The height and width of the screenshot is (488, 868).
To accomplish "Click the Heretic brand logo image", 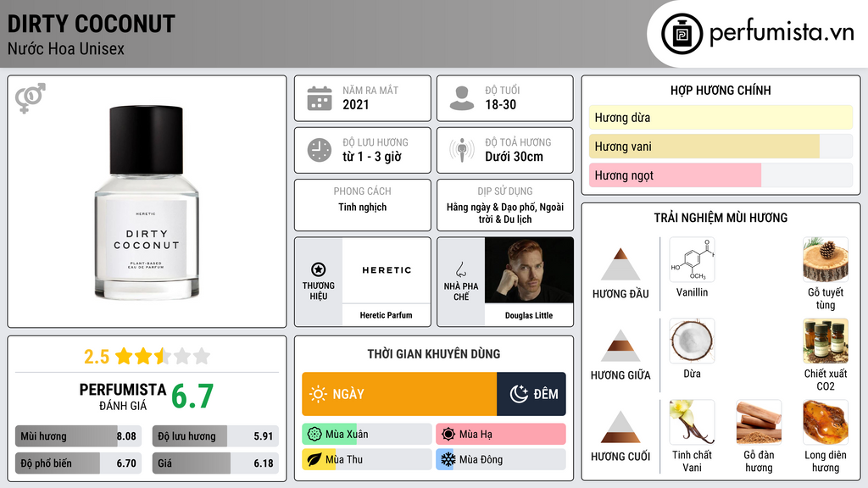I will click(x=387, y=270).
